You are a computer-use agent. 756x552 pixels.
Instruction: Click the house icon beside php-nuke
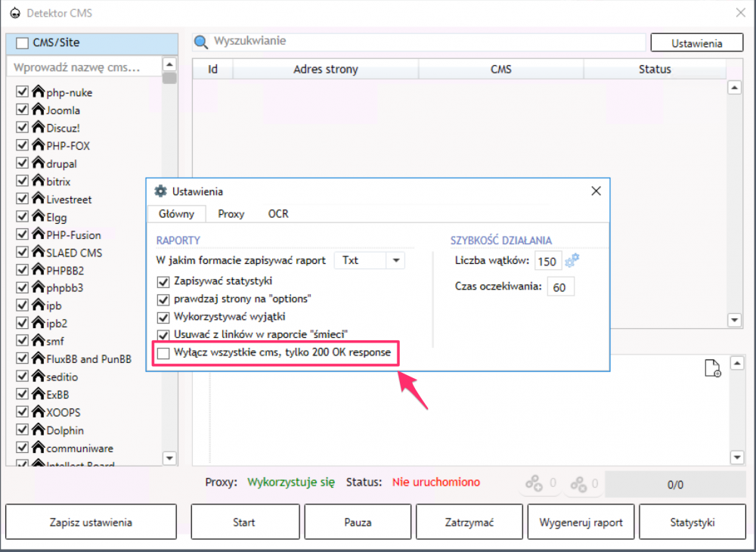38,91
